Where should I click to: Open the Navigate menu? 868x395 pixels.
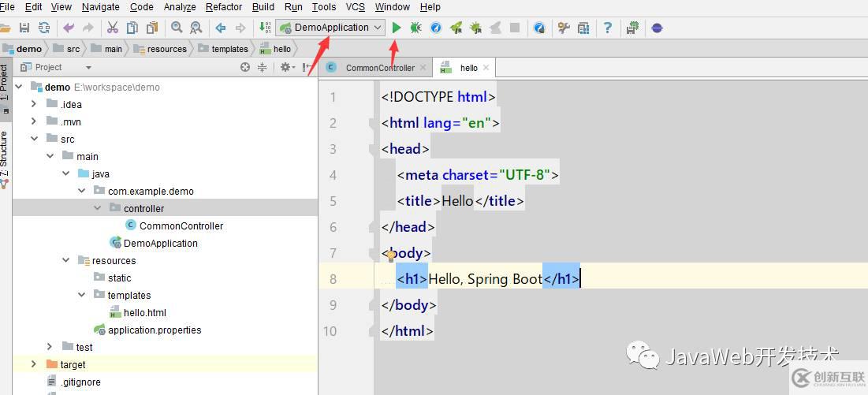(x=101, y=7)
